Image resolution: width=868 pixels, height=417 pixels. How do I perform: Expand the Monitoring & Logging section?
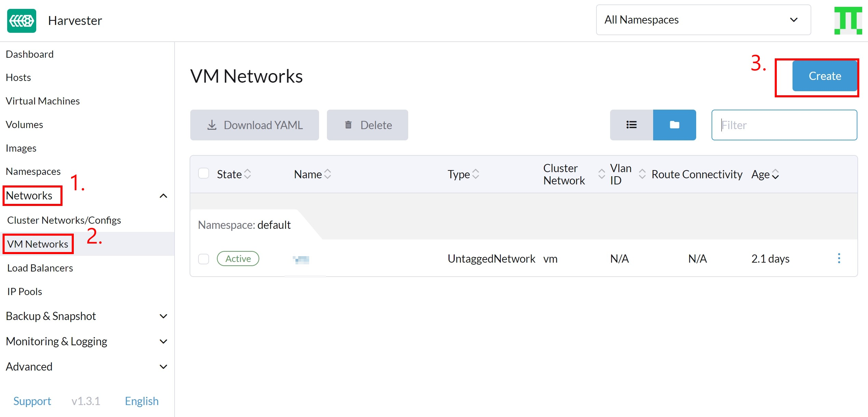click(x=163, y=342)
